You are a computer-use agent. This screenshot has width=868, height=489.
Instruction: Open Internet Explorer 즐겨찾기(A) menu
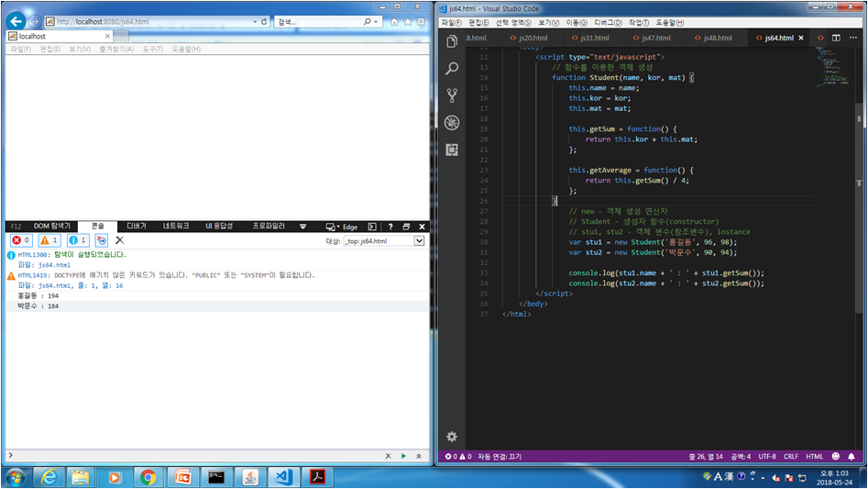click(116, 49)
